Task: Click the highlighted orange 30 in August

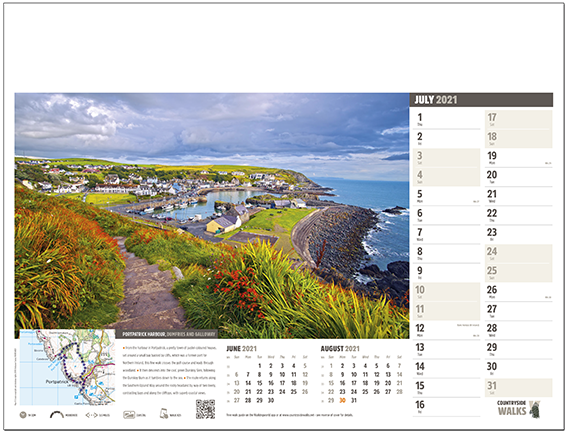Action: pyautogui.click(x=342, y=400)
